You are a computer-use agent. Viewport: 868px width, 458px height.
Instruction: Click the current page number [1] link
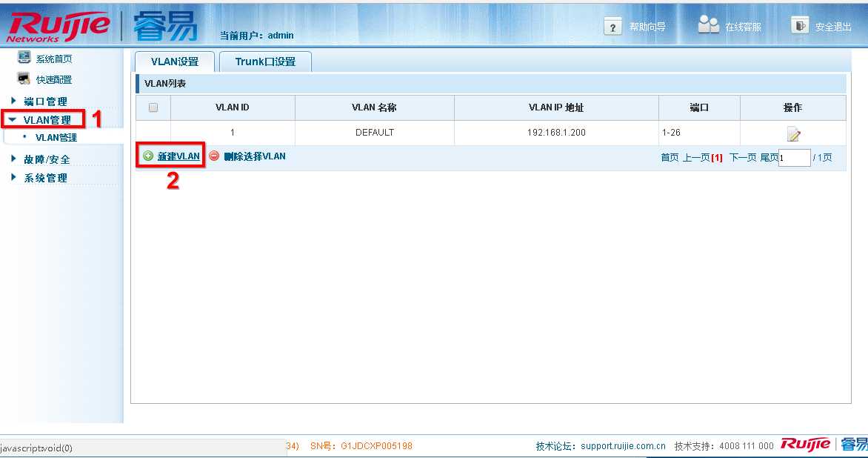pyautogui.click(x=717, y=158)
